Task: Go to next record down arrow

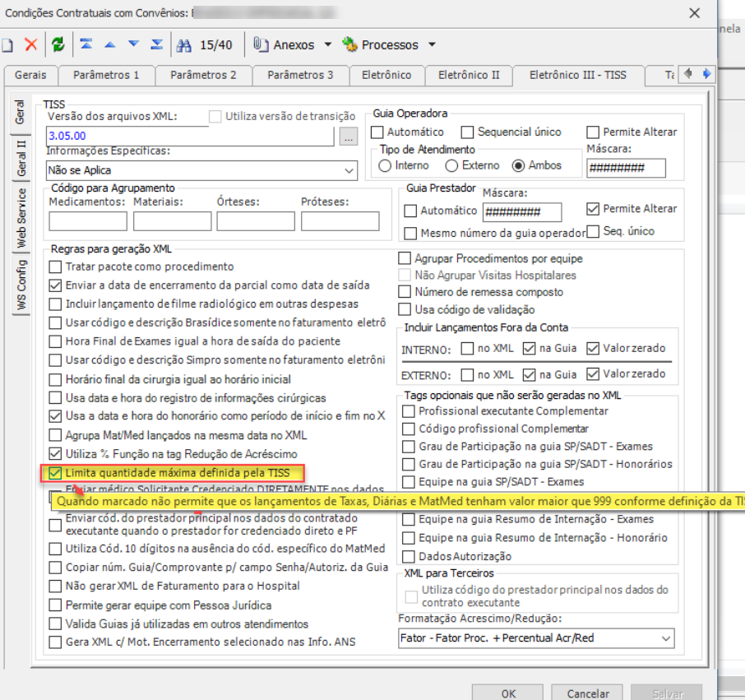Action: coord(133,44)
